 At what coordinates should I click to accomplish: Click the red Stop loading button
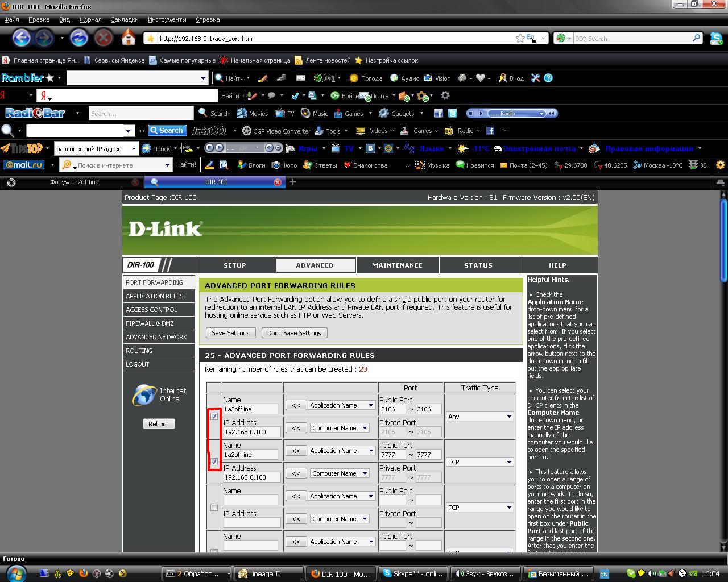pos(103,38)
